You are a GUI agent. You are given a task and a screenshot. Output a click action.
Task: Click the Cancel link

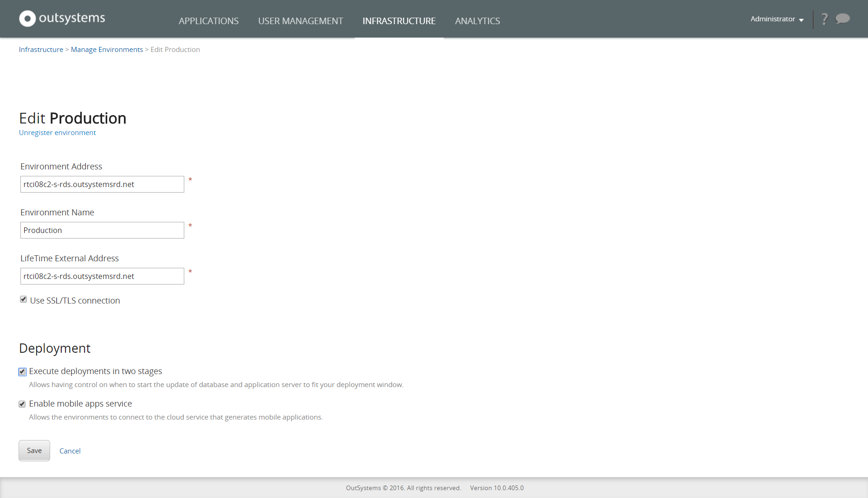coord(70,451)
